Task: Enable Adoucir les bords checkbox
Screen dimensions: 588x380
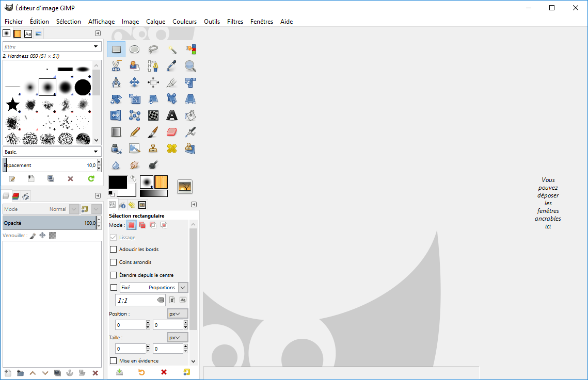Action: (113, 250)
